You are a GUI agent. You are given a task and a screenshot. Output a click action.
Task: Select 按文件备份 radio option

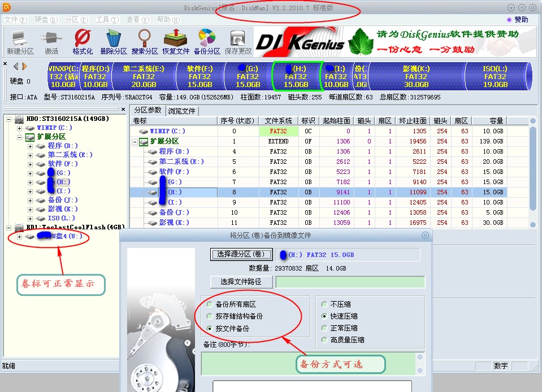tap(209, 328)
